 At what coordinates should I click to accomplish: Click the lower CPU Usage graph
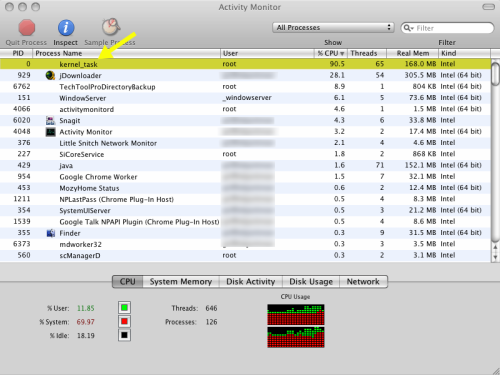pyautogui.click(x=296, y=337)
